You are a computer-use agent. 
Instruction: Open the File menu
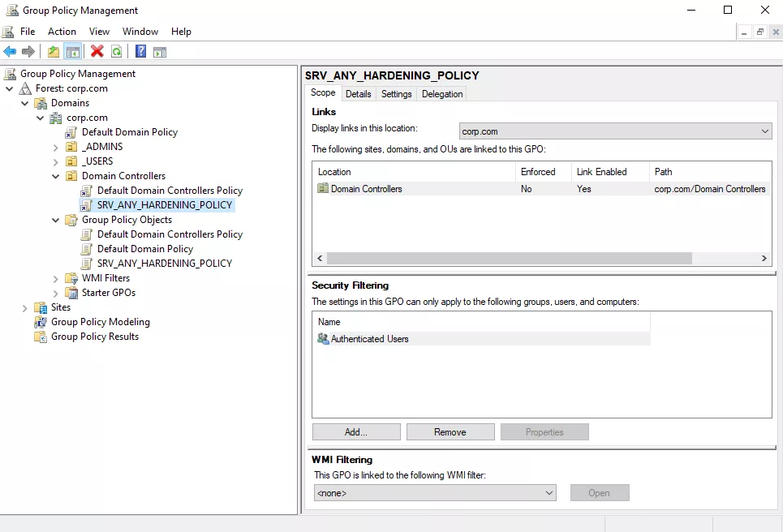pyautogui.click(x=28, y=32)
